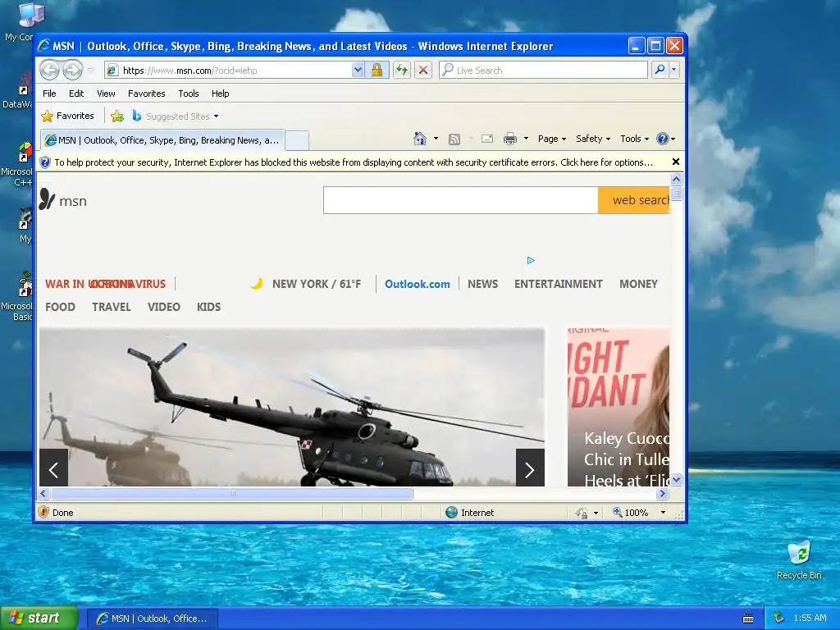The image size is (840, 630).
Task: Click the Start button
Action: pyautogui.click(x=39, y=619)
